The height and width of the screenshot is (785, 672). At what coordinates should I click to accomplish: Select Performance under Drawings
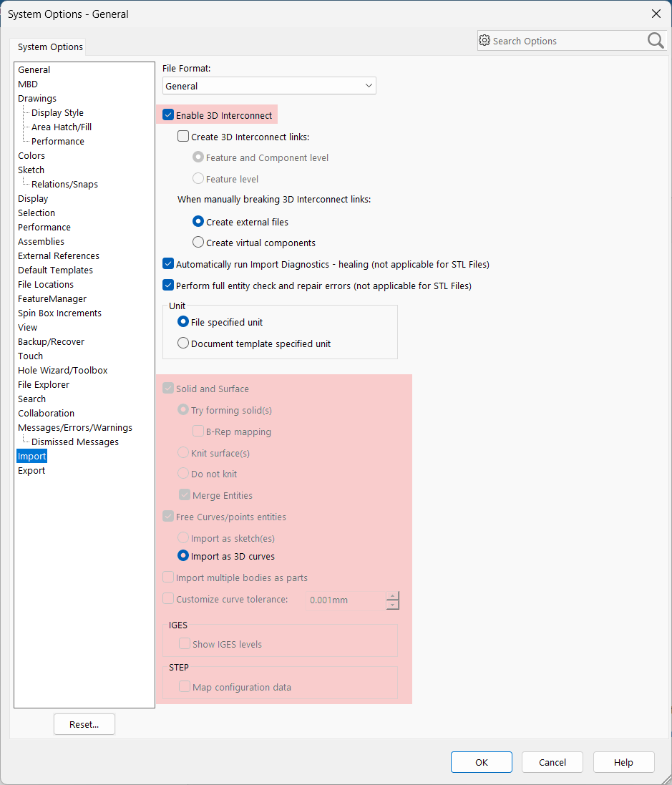pos(57,141)
